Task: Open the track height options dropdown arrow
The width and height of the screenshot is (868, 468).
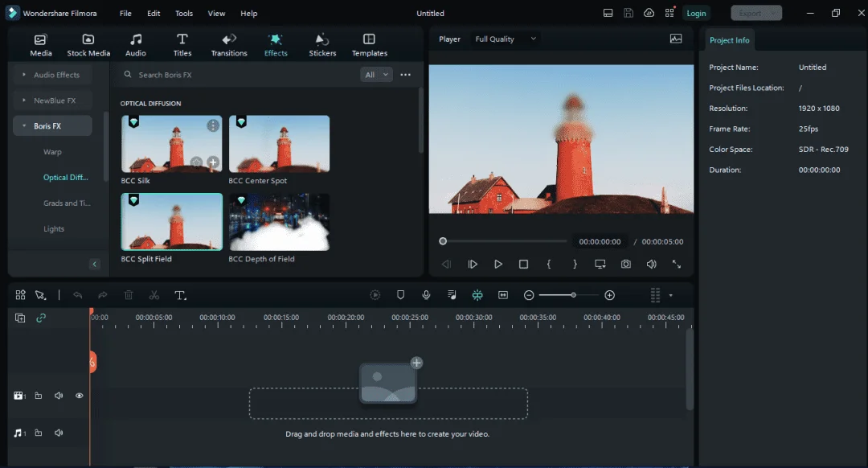Action: [670, 295]
